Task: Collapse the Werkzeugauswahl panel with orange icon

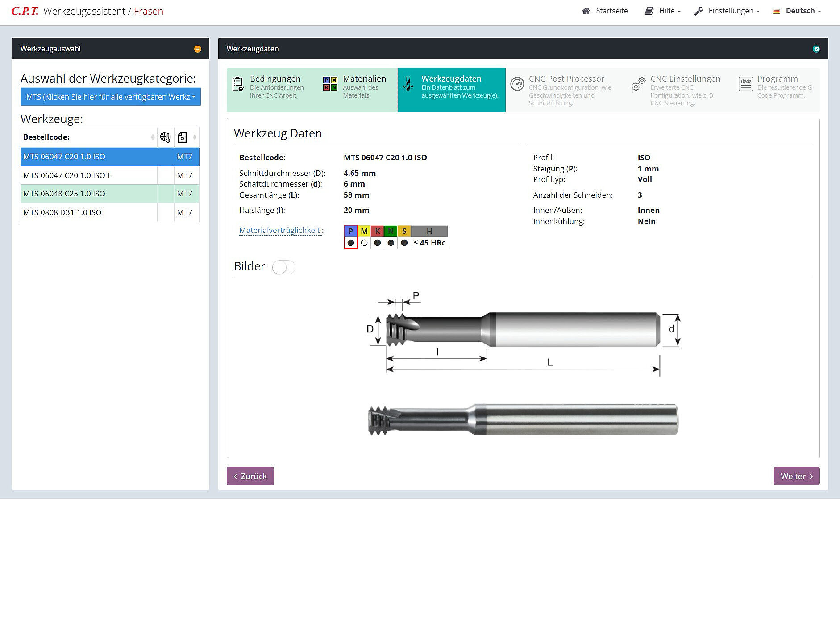Action: pos(197,49)
